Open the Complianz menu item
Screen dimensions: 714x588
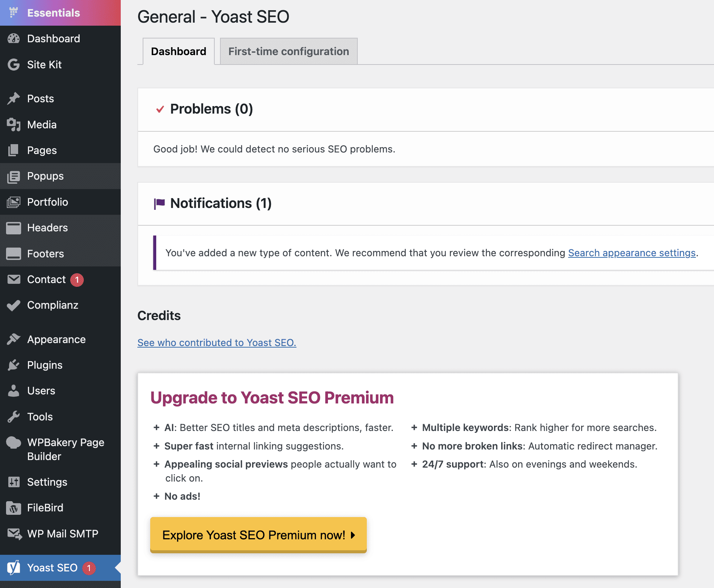tap(60, 305)
